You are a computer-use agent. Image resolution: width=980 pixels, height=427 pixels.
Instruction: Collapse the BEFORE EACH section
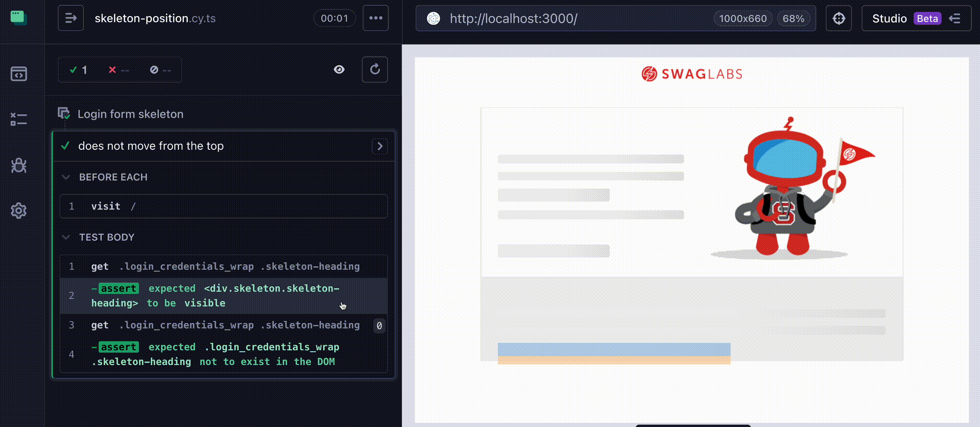(x=66, y=177)
